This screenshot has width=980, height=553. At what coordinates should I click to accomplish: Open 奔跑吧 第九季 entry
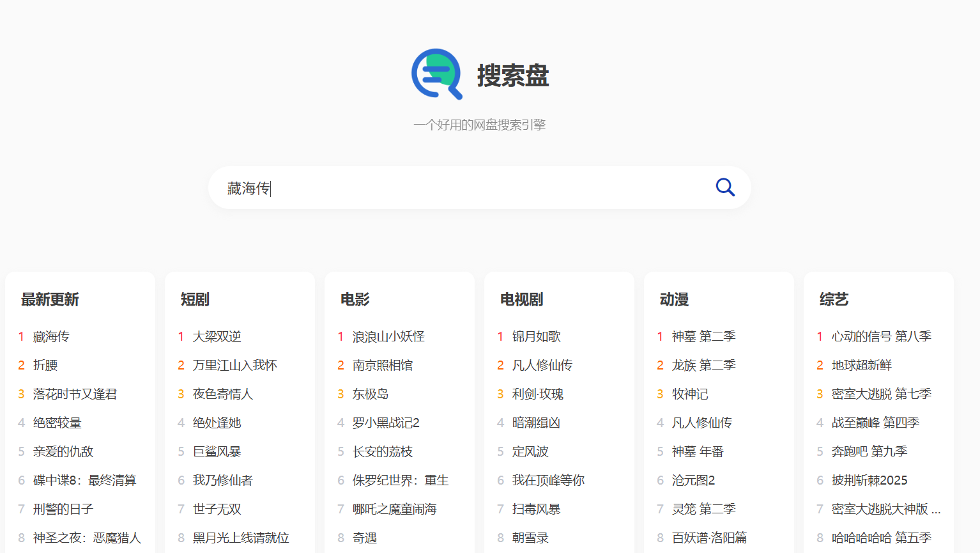pos(869,451)
